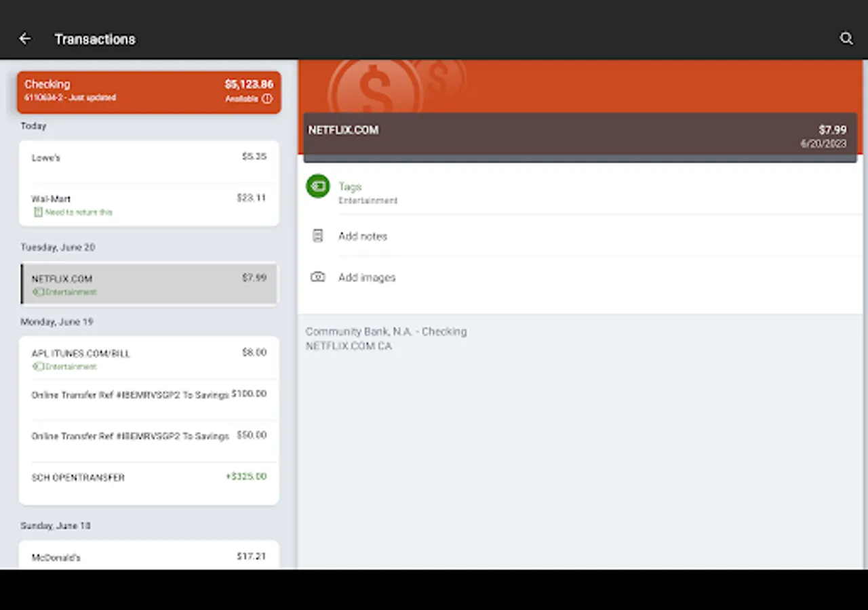Image resolution: width=868 pixels, height=610 pixels.
Task: Click the tag icon under APL ITUNES.COM/BILL
Action: (39, 367)
